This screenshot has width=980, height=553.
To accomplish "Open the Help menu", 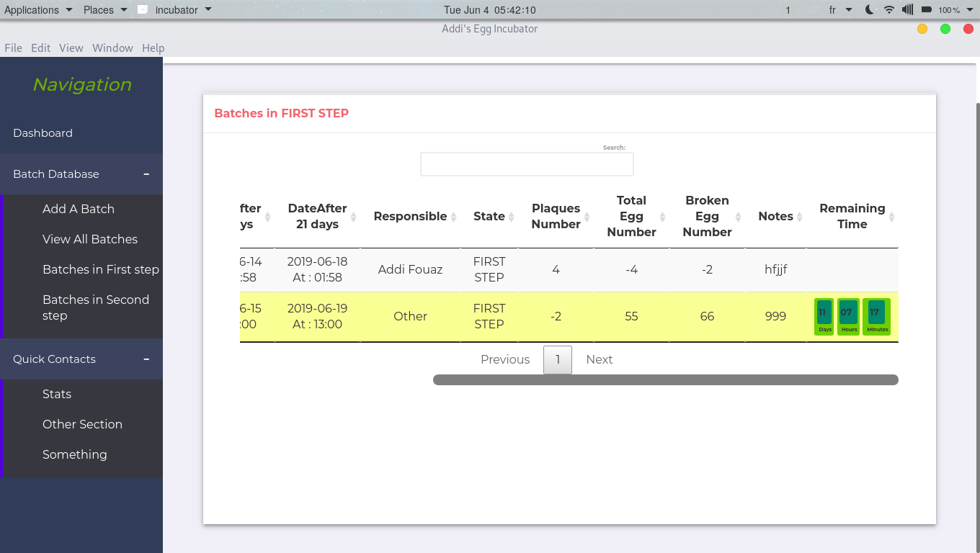I will [x=153, y=48].
